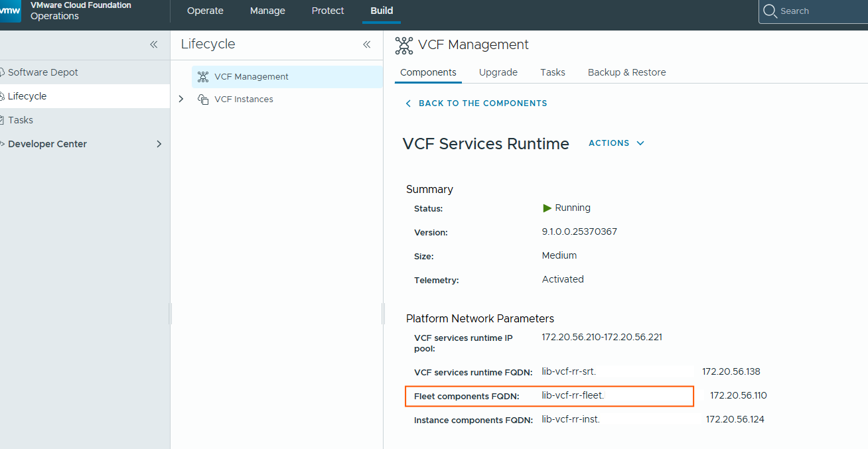Screen dimensions: 868x449
Task: Click the Status label in Summary
Action: 428,208
